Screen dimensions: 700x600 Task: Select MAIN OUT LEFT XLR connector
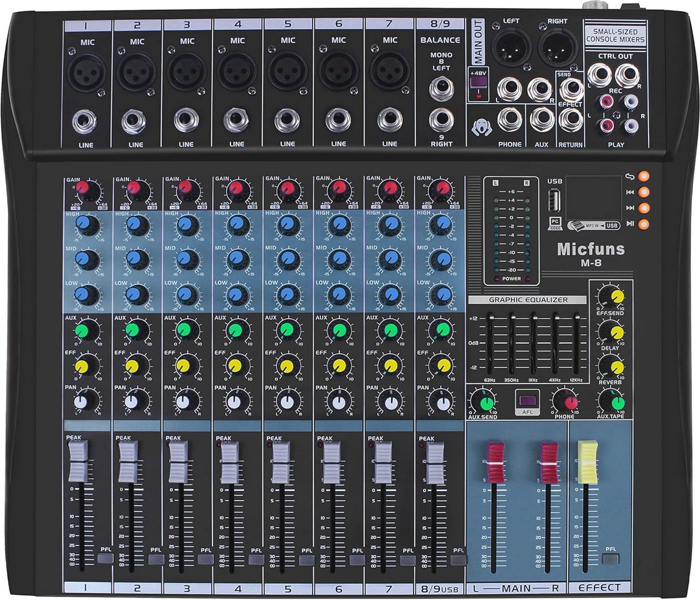click(x=511, y=48)
